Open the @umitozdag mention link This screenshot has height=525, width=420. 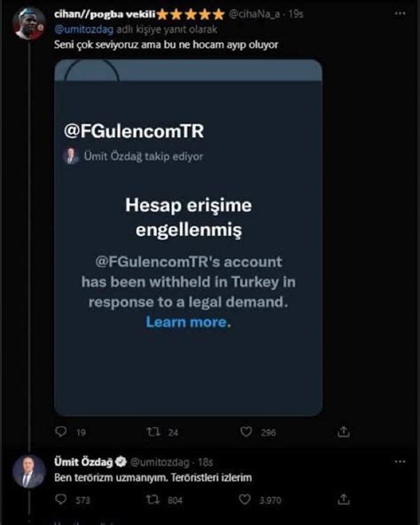point(83,29)
